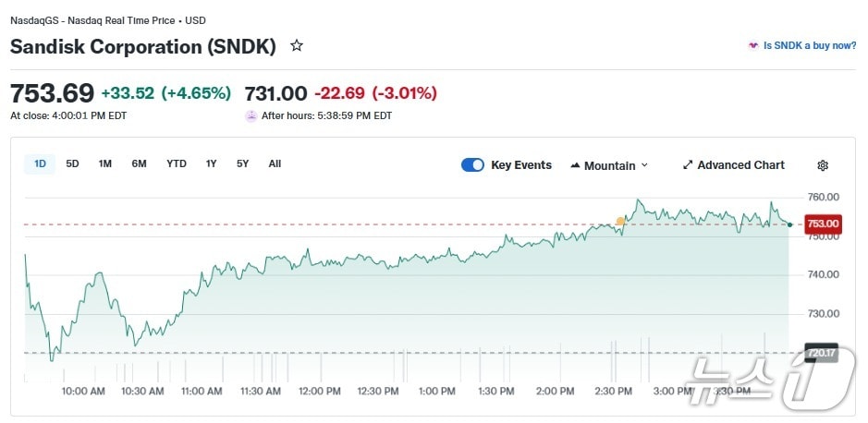Image resolution: width=868 pixels, height=423 pixels.
Task: Click the orange key event marker on chart
Action: 620,221
